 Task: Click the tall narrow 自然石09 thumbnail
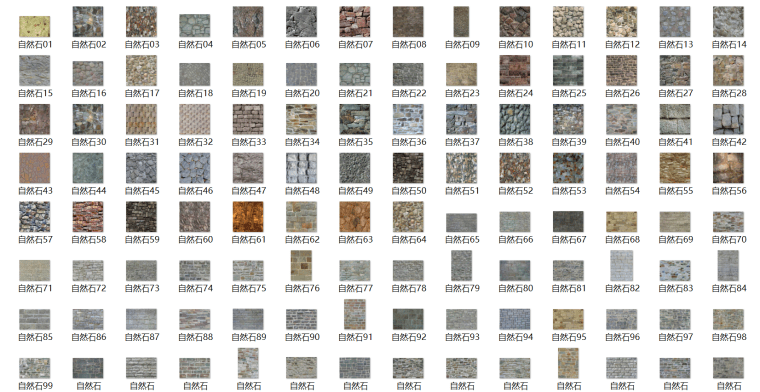pos(461,22)
